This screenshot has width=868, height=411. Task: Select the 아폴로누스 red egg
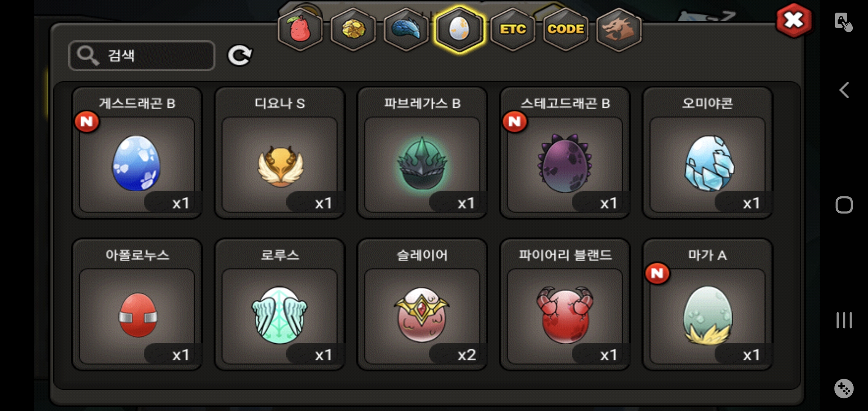click(137, 304)
